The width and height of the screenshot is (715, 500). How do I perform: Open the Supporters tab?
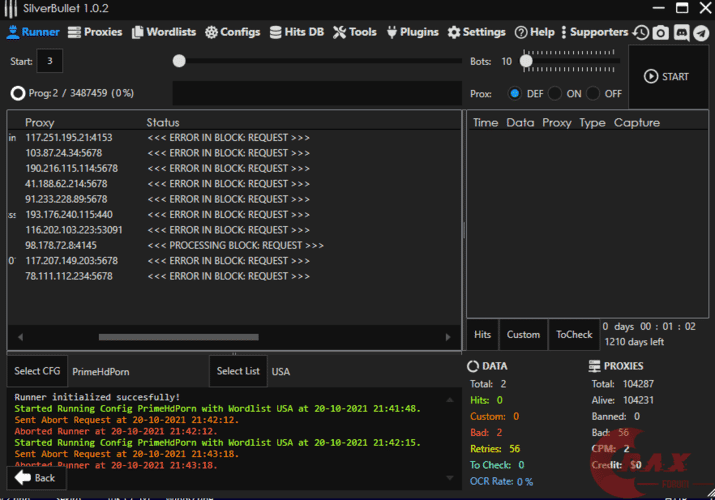coord(595,32)
